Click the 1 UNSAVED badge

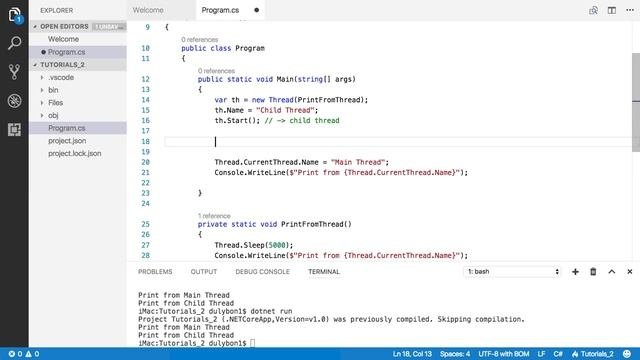(108, 27)
